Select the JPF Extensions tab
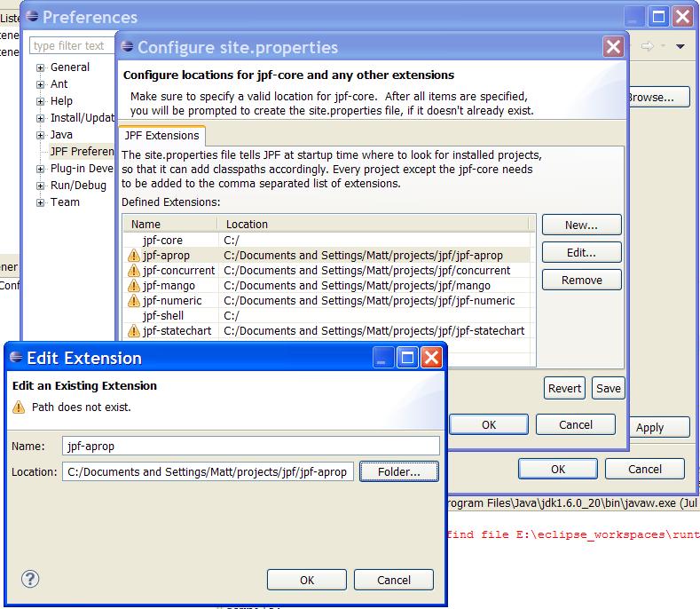Screen dimensions: 700x609 point(161,136)
